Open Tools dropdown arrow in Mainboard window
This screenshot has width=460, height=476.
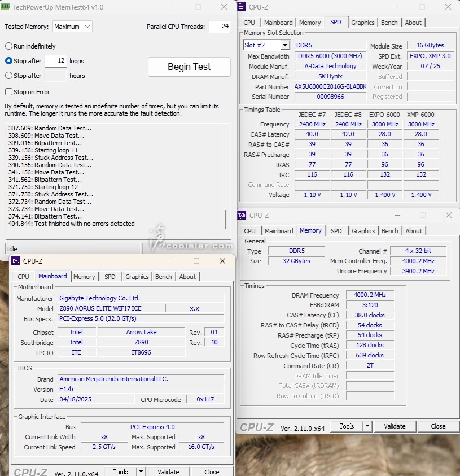click(141, 471)
